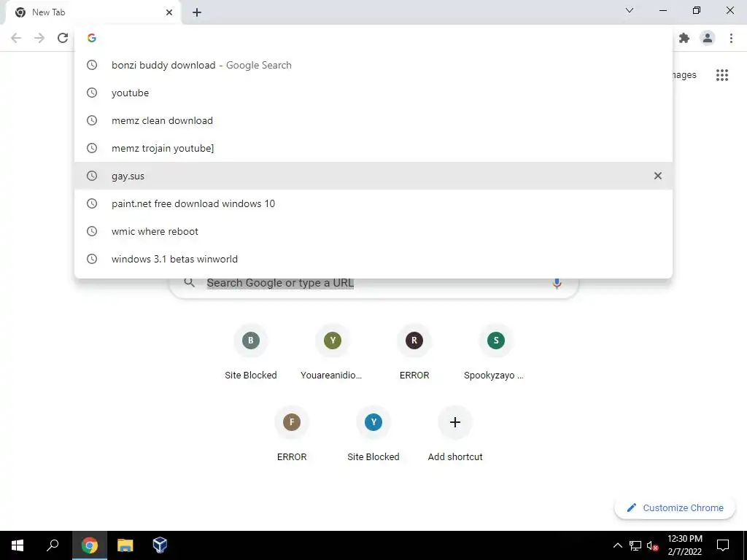Screen dimensions: 747x560
Task: Start voice search with microphone icon
Action: [x=557, y=284]
